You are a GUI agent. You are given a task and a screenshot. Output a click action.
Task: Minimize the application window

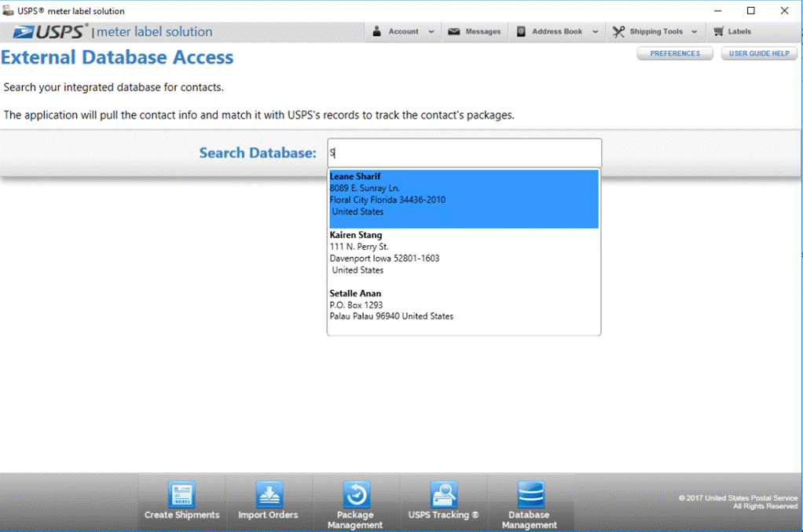point(718,10)
